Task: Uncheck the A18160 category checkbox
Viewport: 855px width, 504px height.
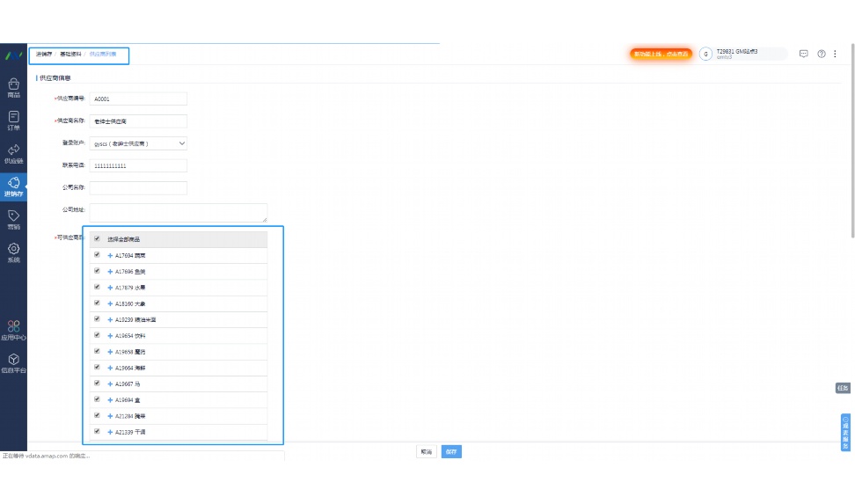Action: (97, 303)
